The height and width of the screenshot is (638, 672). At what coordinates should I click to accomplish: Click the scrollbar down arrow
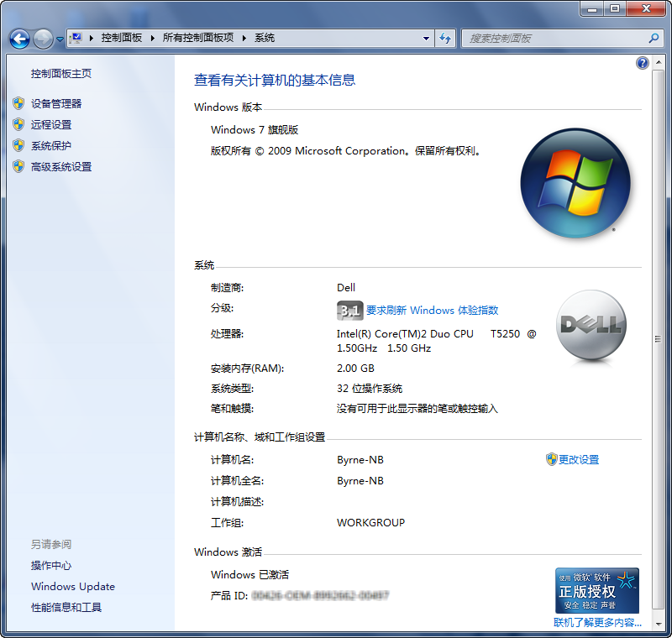659,625
